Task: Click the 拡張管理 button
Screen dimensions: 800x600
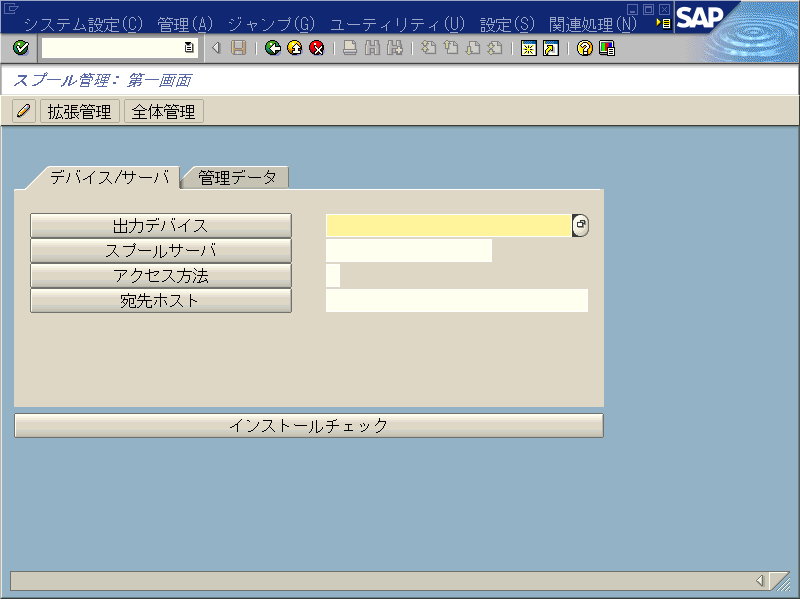Action: (80, 111)
